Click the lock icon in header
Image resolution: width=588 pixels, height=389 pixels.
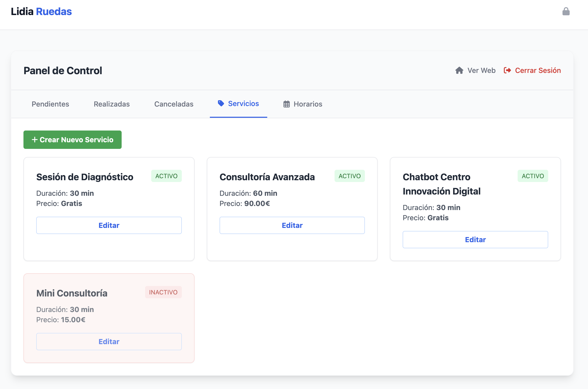(566, 11)
